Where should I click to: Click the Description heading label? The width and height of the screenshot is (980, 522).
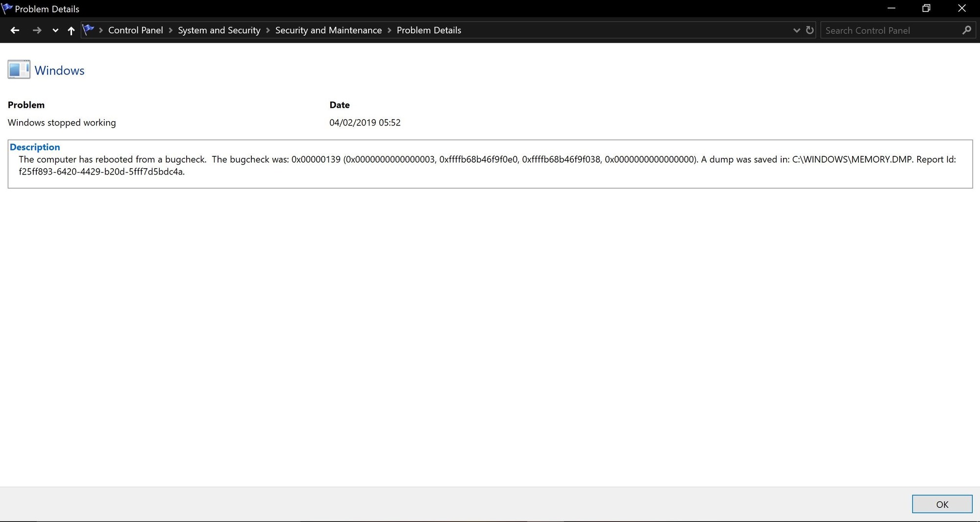pyautogui.click(x=35, y=147)
